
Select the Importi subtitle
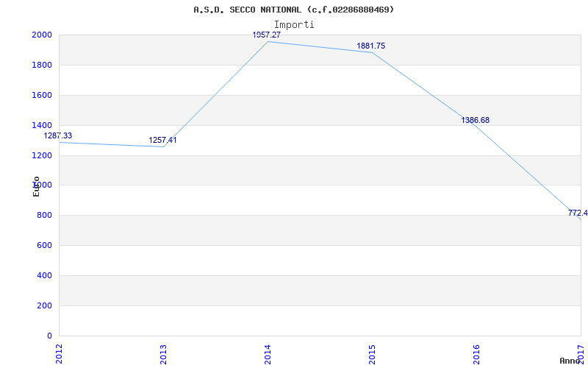click(294, 25)
